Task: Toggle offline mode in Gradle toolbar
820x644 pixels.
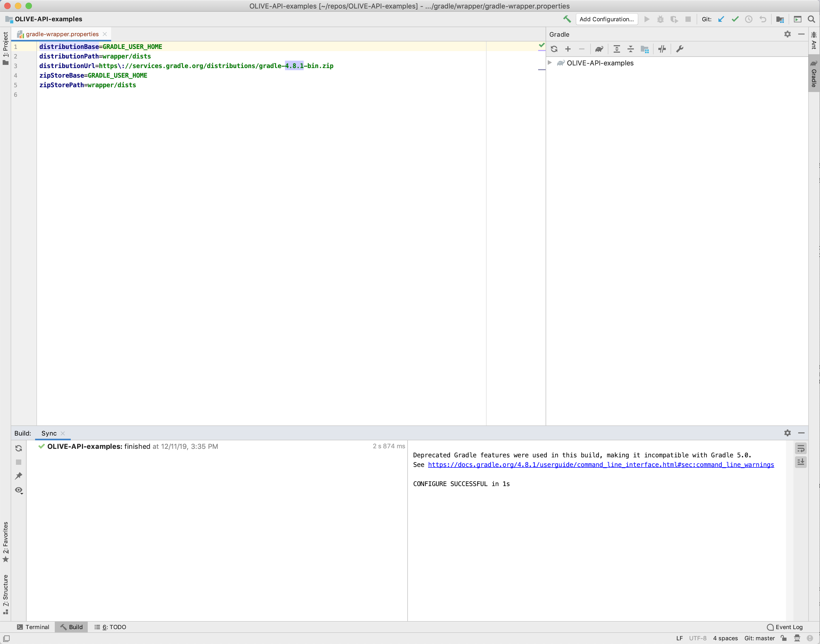Action: click(x=662, y=49)
